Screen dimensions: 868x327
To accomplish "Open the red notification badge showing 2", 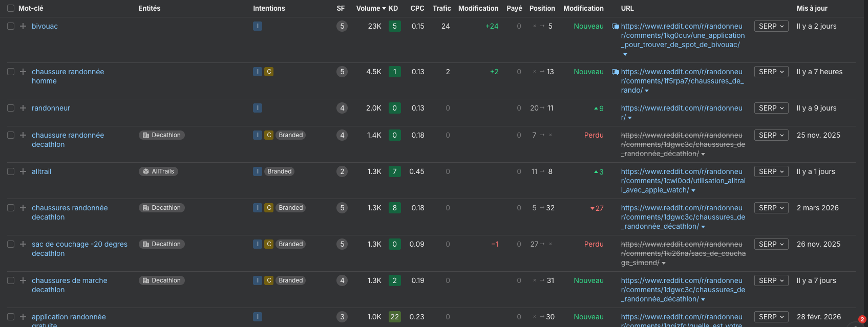I will tap(862, 319).
